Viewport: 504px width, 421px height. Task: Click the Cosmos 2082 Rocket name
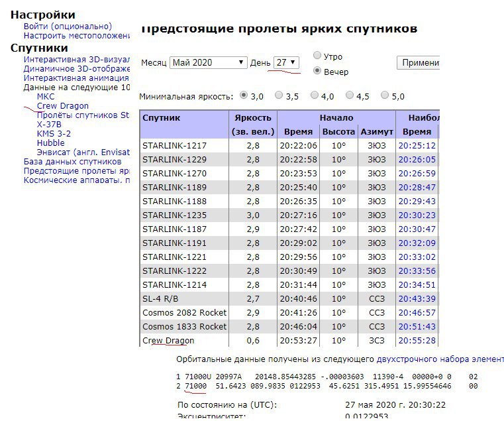coord(184,312)
